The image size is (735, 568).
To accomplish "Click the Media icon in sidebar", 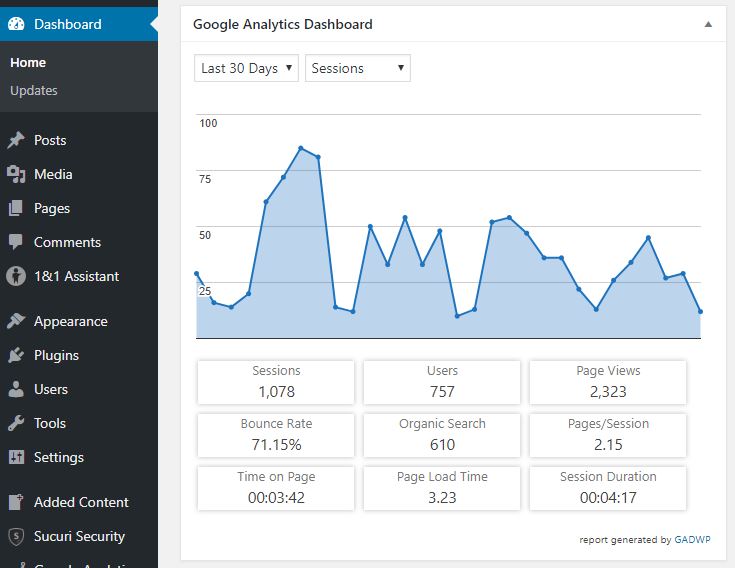I will 16,174.
